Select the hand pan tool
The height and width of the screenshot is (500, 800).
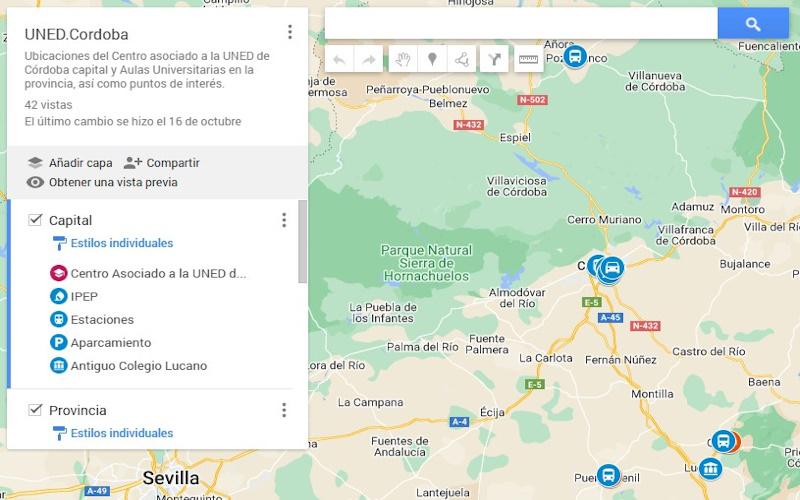pyautogui.click(x=403, y=60)
